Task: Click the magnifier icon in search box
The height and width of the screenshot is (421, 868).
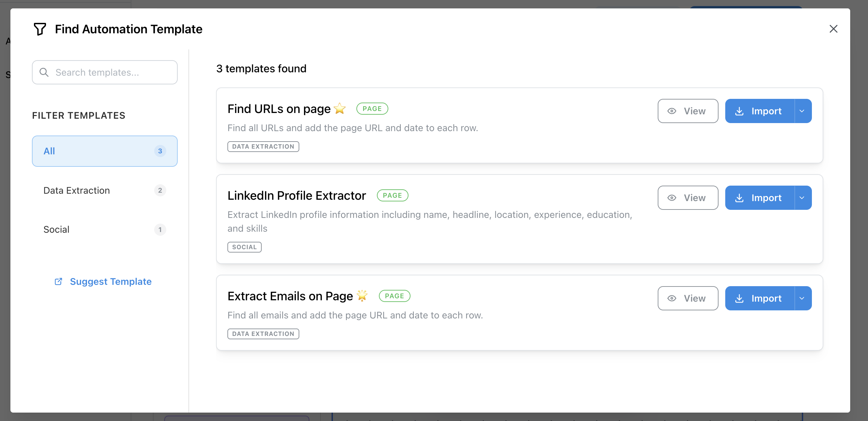Action: tap(44, 72)
